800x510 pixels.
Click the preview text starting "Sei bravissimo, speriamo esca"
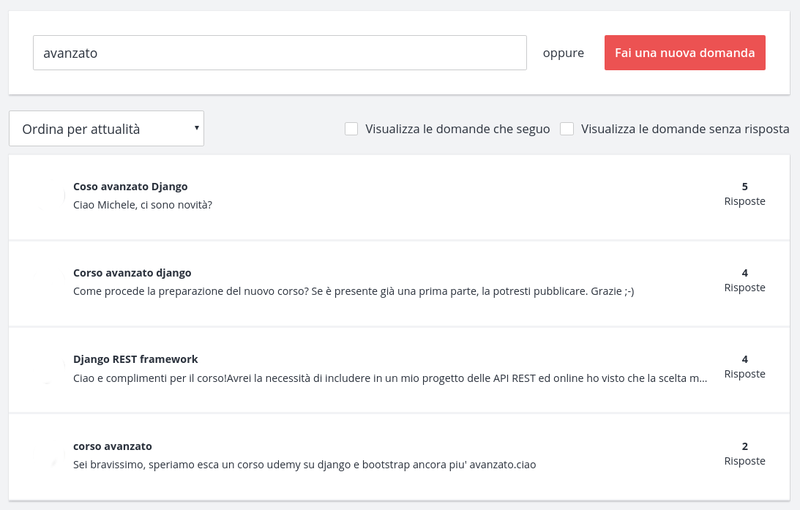(x=305, y=465)
